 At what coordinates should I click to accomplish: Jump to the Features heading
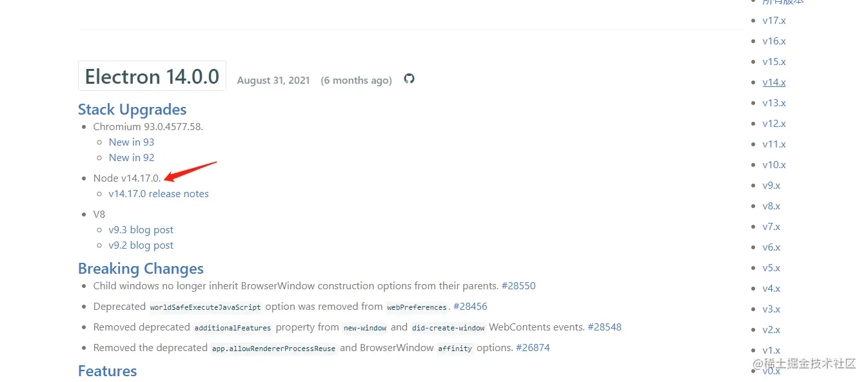(107, 370)
